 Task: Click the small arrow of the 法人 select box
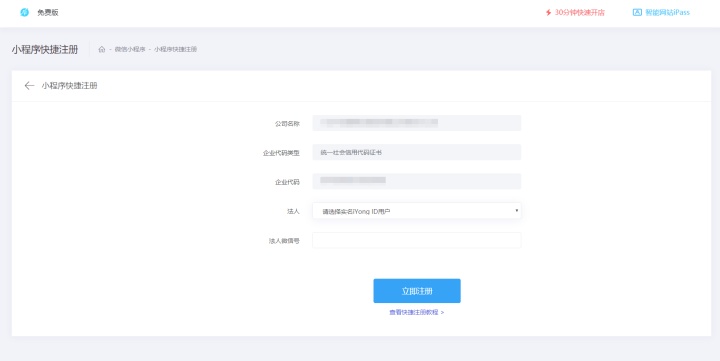pyautogui.click(x=517, y=211)
